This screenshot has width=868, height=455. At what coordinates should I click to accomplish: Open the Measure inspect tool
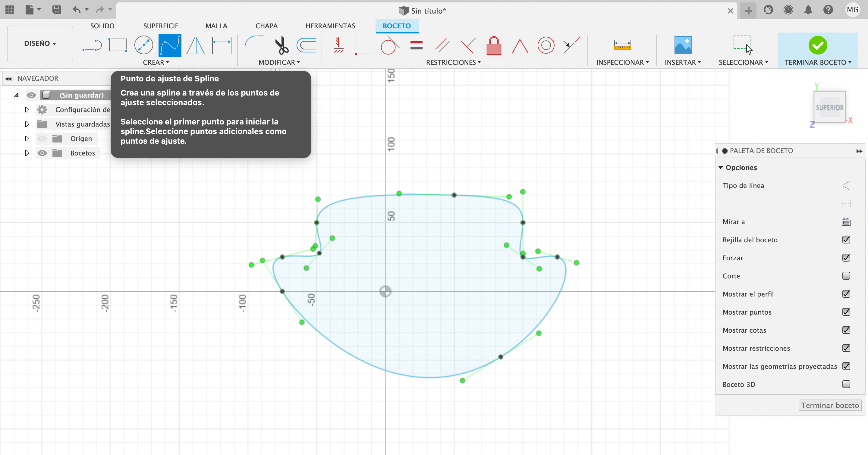[x=622, y=45]
